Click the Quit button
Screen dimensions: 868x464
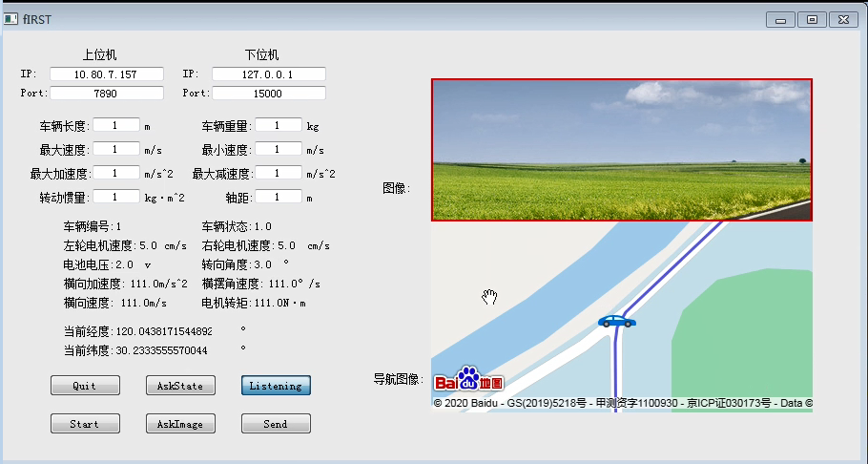coord(85,386)
